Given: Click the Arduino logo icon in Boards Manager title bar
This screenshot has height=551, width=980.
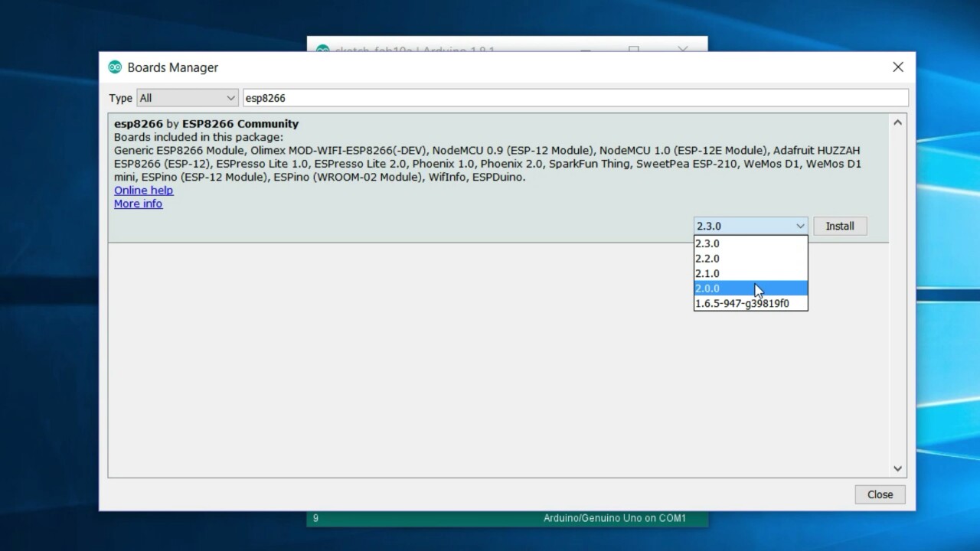Looking at the screenshot, I should point(115,67).
